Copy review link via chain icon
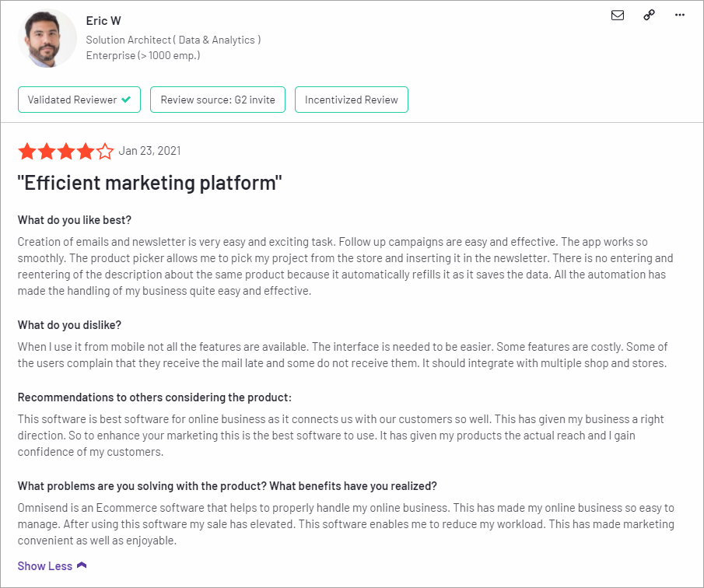The height and width of the screenshot is (588, 704). pos(649,15)
